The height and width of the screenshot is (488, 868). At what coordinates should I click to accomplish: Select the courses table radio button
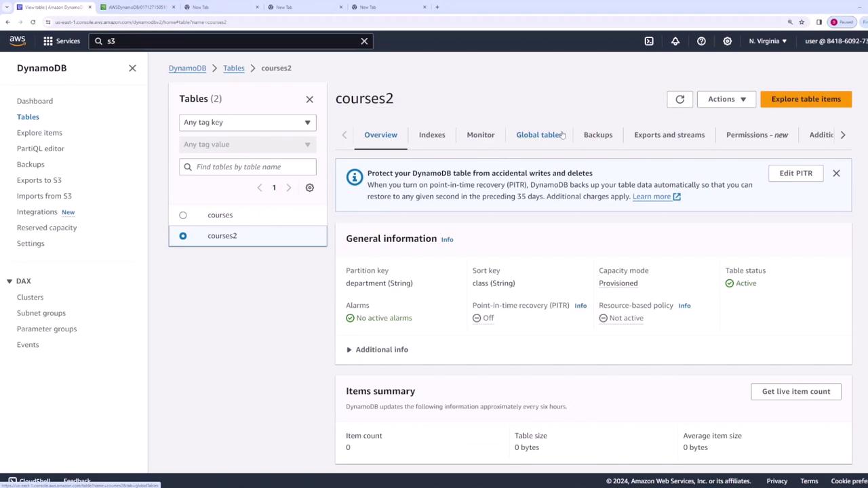tap(183, 216)
